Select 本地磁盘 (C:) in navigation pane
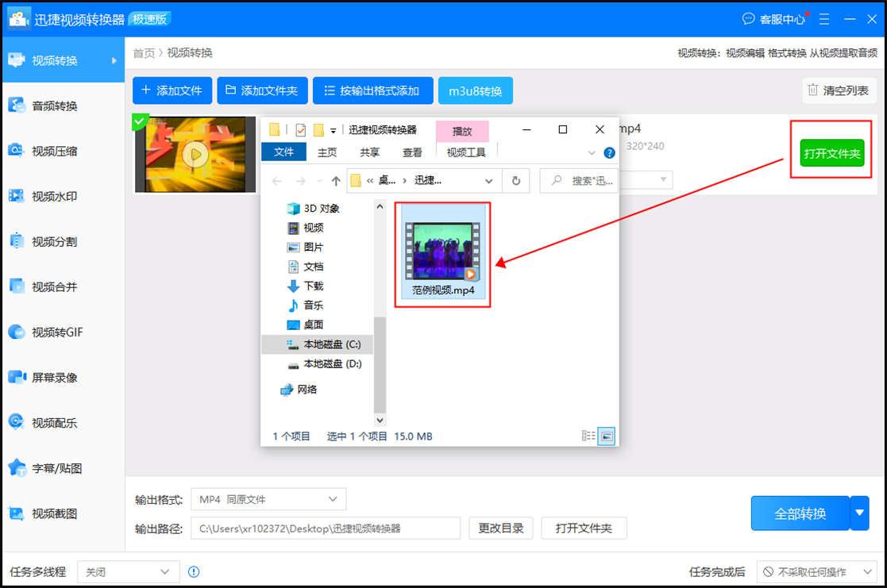Image resolution: width=887 pixels, height=588 pixels. pos(318,344)
